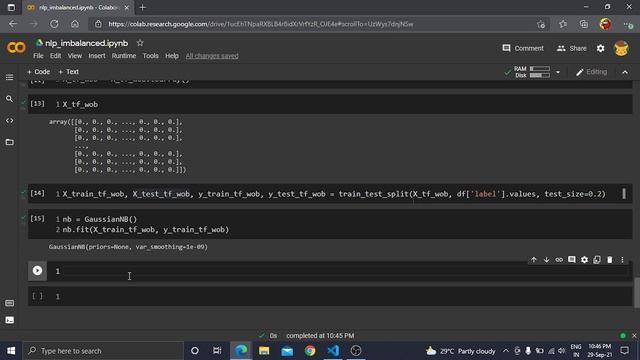Image resolution: width=640 pixels, height=360 pixels.
Task: Run the focused empty code cell
Action: pyautogui.click(x=37, y=271)
